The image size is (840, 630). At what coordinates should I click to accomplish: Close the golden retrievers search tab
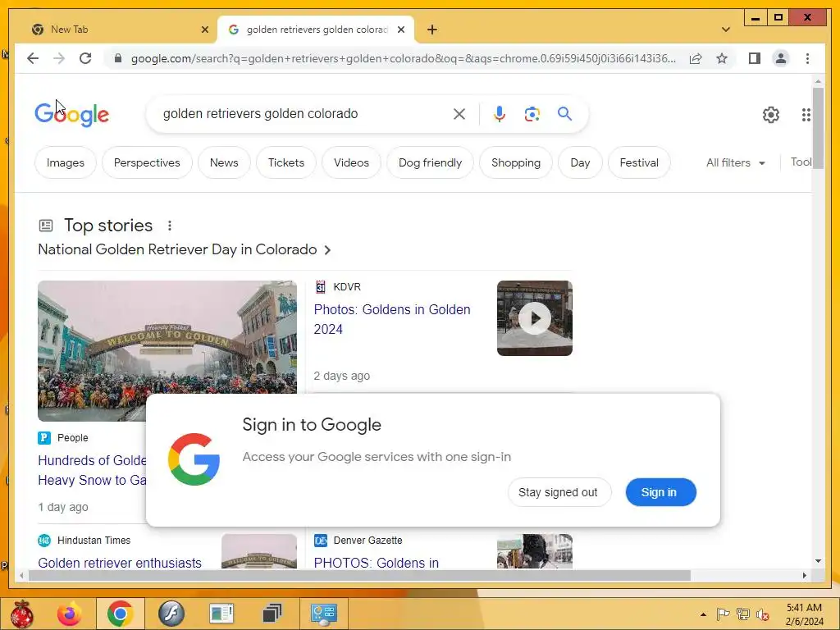point(400,30)
